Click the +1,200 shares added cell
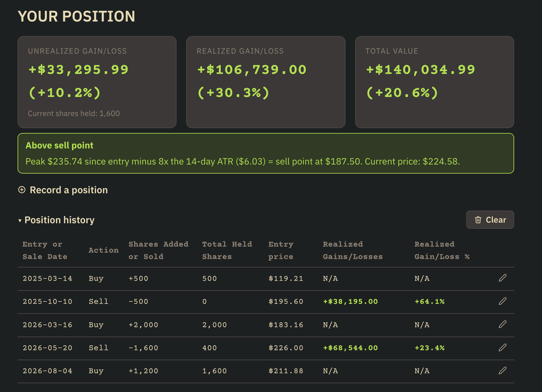542x392 pixels. click(x=143, y=371)
